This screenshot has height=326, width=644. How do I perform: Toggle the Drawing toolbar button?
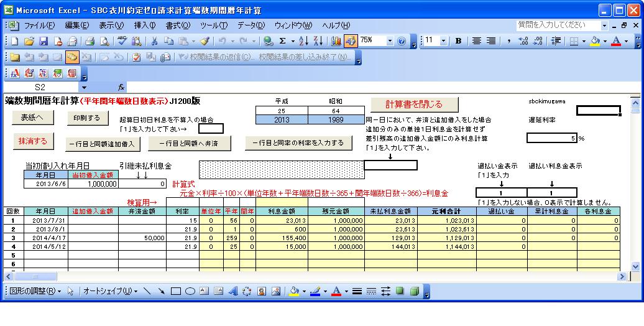click(x=351, y=41)
